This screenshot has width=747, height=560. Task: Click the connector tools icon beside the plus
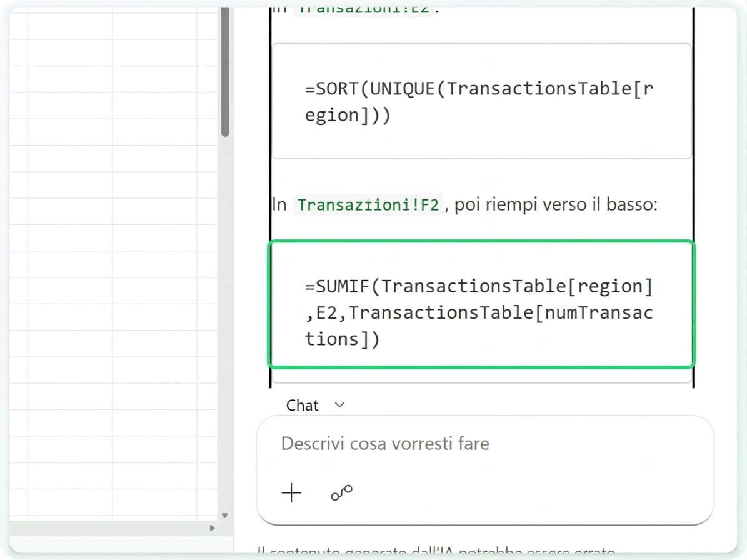341,493
